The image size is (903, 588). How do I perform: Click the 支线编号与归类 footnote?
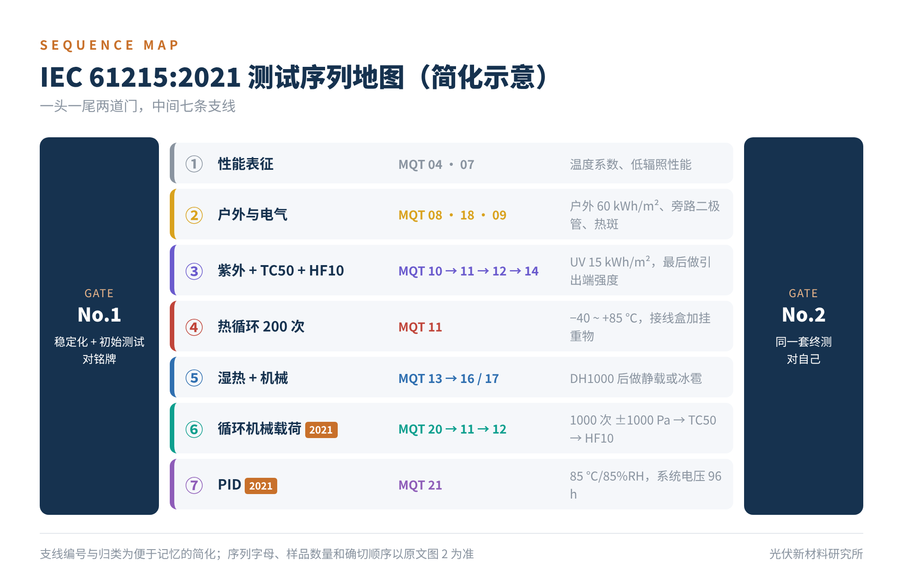pos(257,554)
